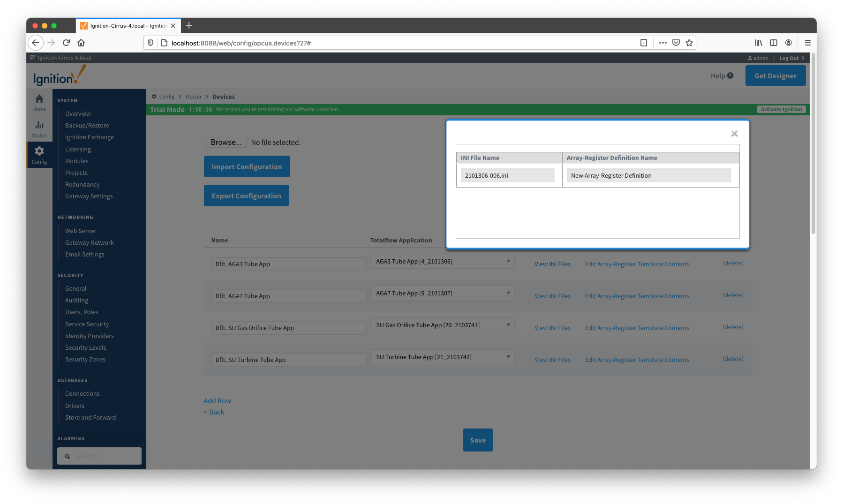The width and height of the screenshot is (843, 504).
Task: Click the Ignition logo
Action: pyautogui.click(x=60, y=75)
